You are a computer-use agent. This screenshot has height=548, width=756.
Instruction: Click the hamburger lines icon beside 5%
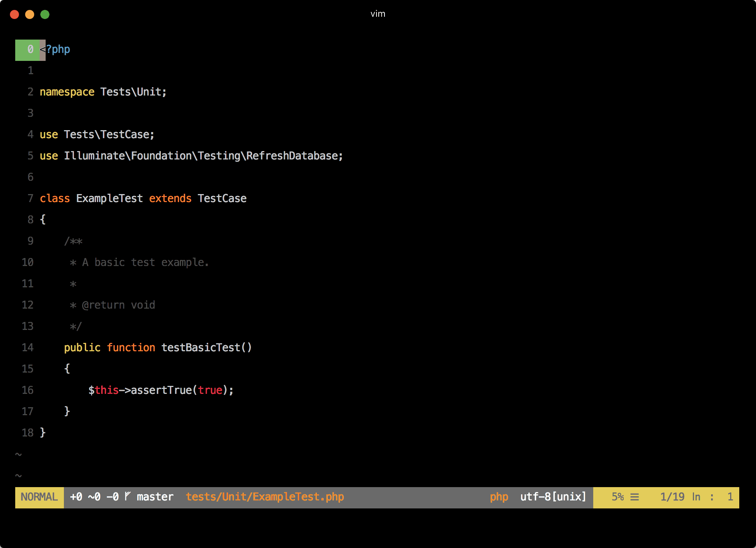pyautogui.click(x=634, y=497)
